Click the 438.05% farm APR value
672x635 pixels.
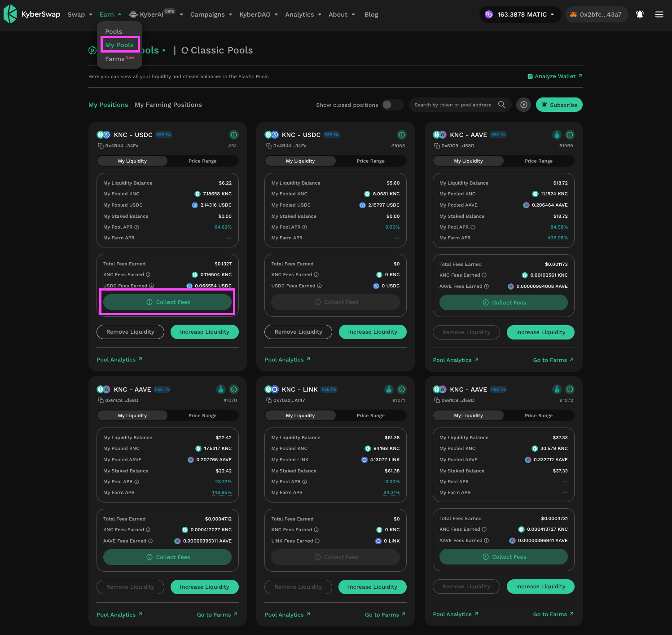click(558, 238)
